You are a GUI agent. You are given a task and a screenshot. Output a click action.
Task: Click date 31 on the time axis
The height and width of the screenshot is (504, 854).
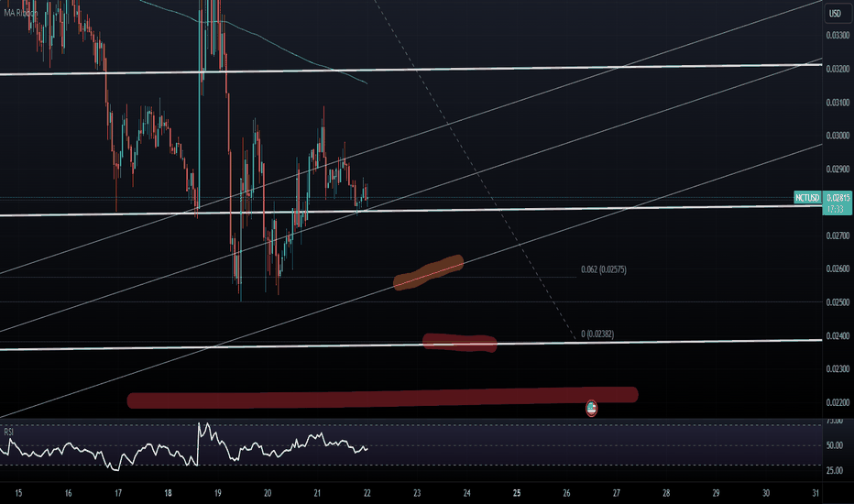[x=816, y=493]
